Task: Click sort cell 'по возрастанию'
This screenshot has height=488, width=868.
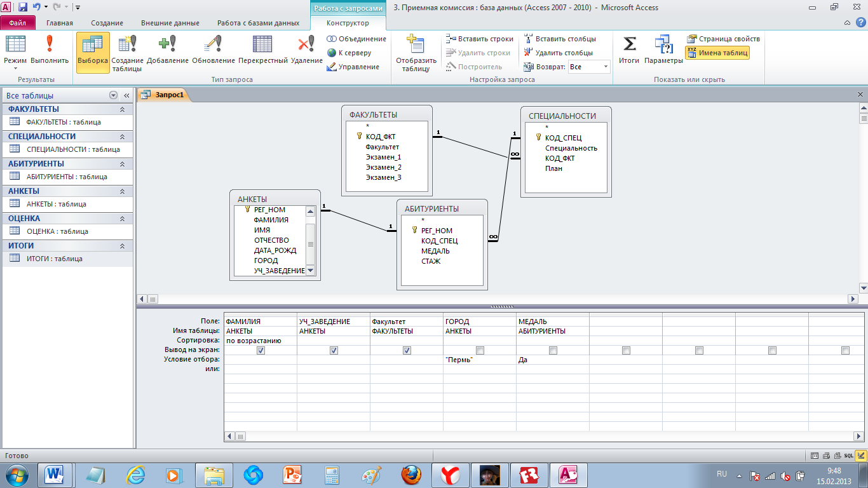Action: pyautogui.click(x=261, y=341)
